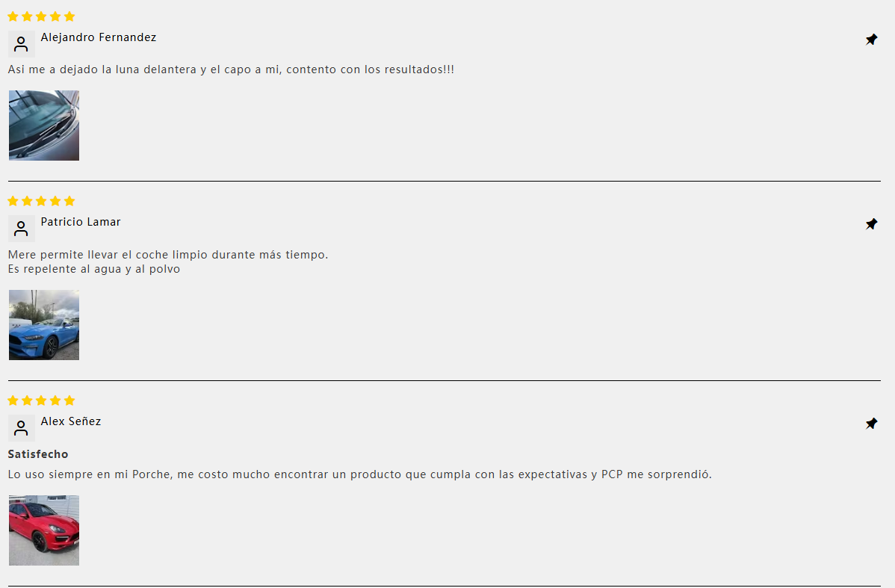Click the review title Satisfecho
Image resolution: width=895 pixels, height=588 pixels.
point(37,454)
